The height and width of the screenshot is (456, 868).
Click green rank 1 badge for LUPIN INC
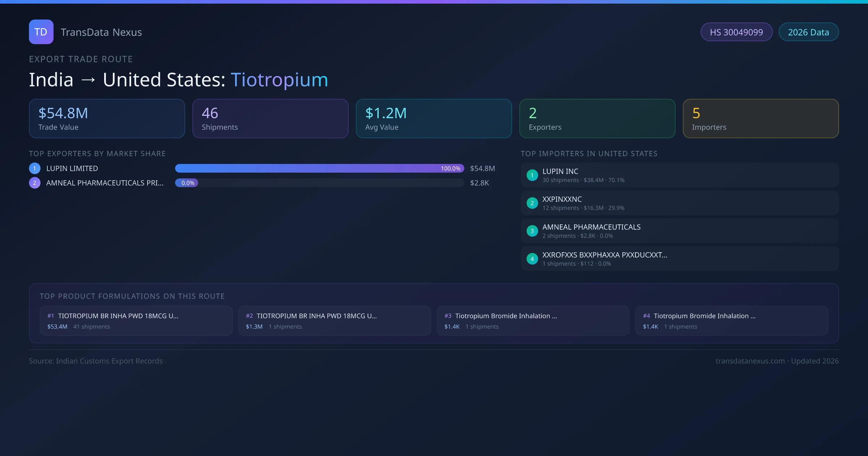532,175
